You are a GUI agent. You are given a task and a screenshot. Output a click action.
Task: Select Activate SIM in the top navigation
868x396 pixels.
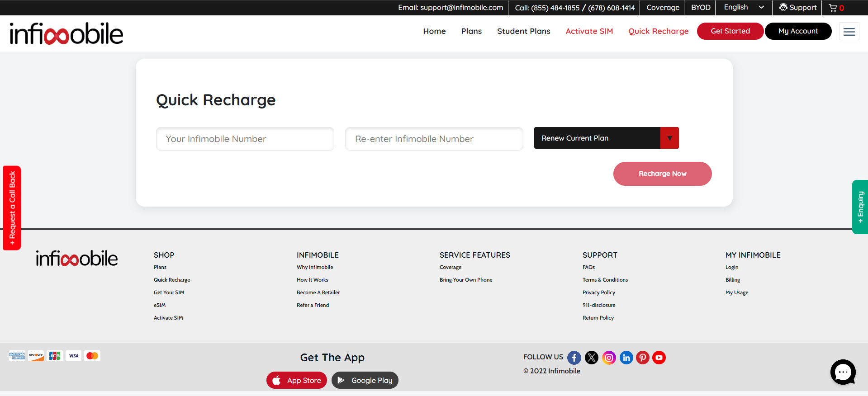(589, 31)
